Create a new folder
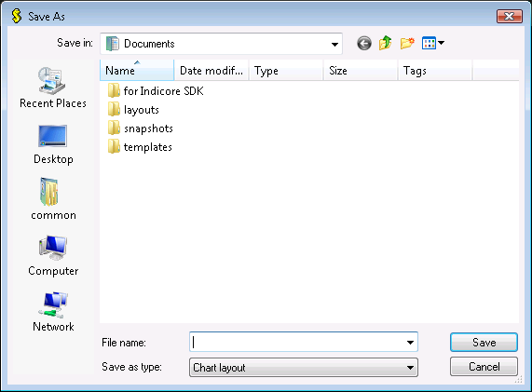 [407, 44]
